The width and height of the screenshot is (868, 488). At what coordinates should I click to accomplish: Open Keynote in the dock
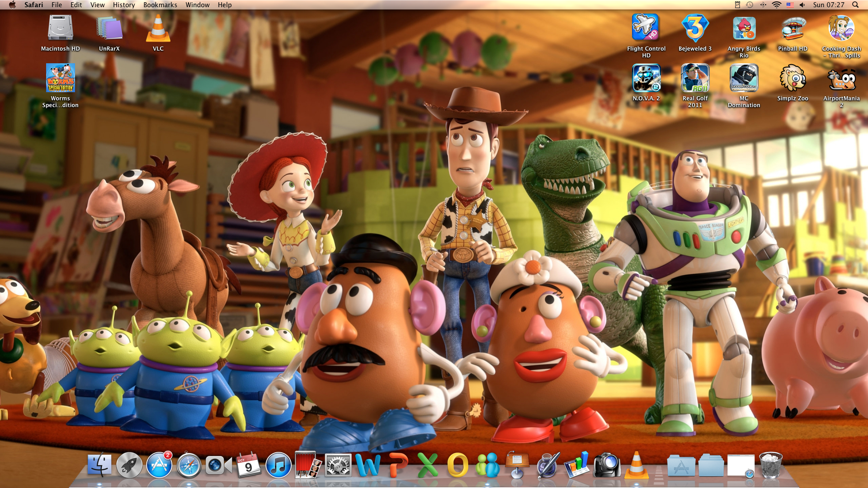pos(517,465)
